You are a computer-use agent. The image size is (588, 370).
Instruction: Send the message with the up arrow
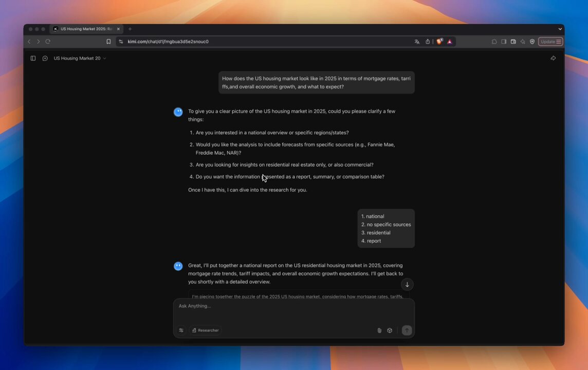(x=407, y=330)
